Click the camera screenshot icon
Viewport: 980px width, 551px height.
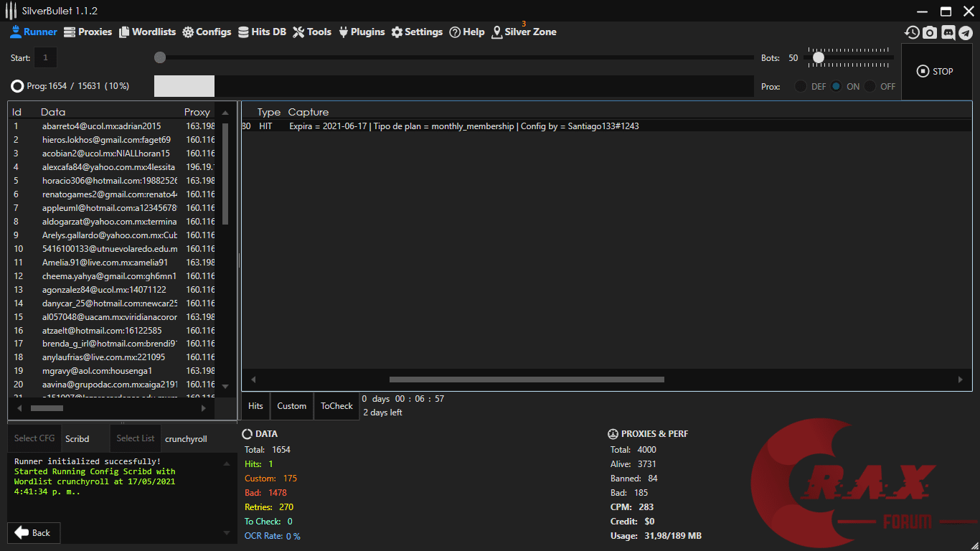click(930, 32)
